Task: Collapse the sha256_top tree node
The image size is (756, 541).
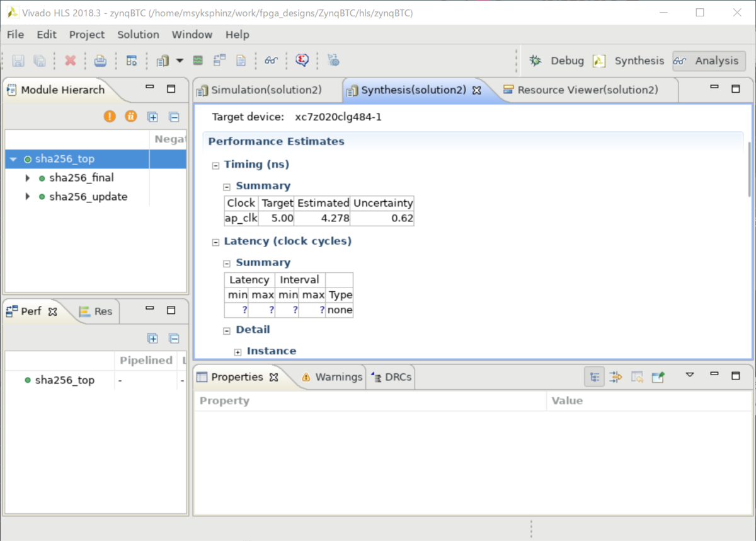Action: point(13,160)
